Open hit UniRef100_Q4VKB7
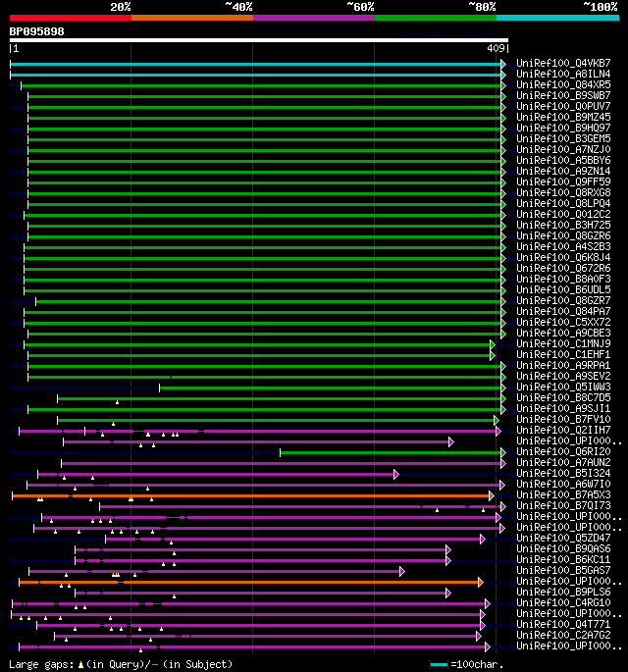This screenshot has width=628, height=672. (563, 63)
